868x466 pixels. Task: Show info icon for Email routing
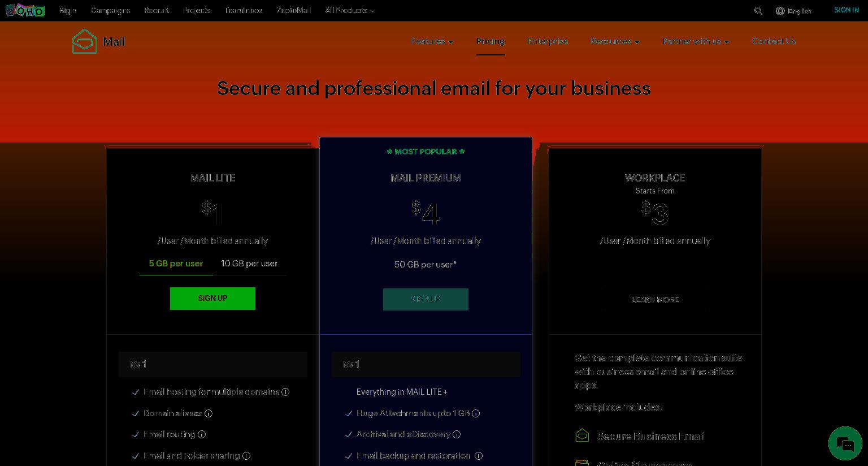[x=202, y=434]
